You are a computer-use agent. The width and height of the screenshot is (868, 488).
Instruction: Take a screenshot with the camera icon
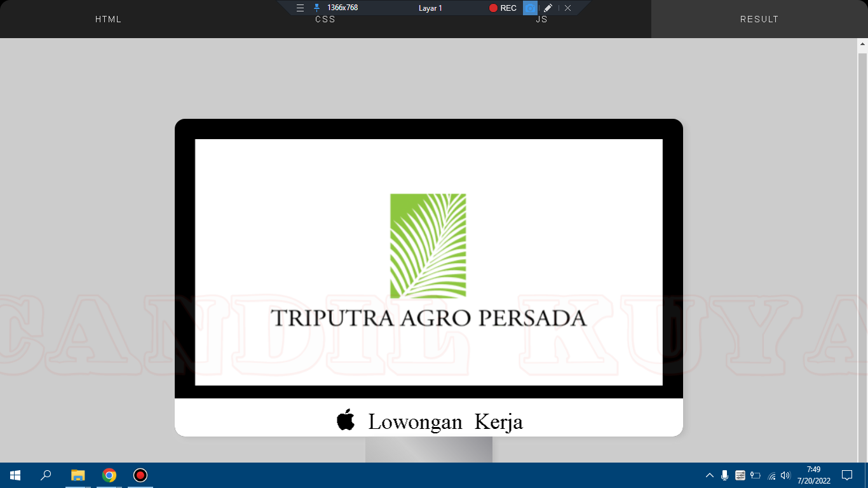[x=530, y=8]
